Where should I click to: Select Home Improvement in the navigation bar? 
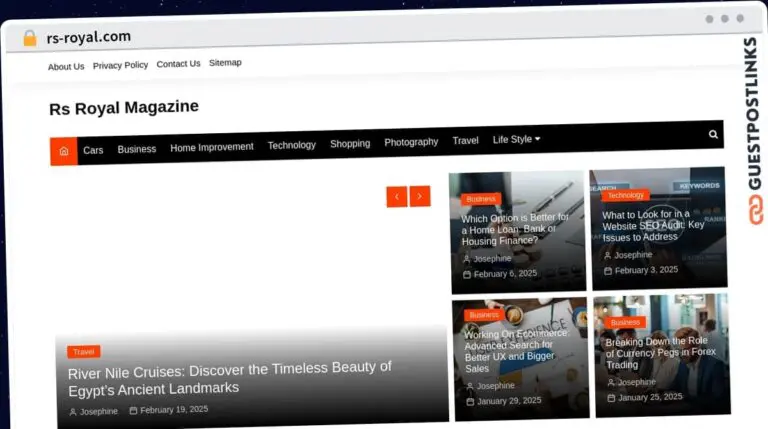pyautogui.click(x=212, y=147)
